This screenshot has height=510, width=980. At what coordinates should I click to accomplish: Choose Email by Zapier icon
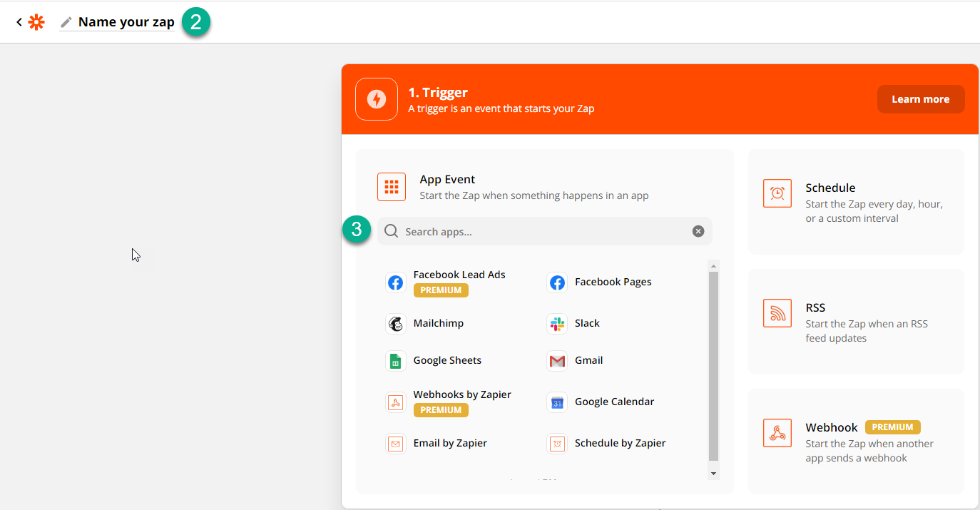396,444
